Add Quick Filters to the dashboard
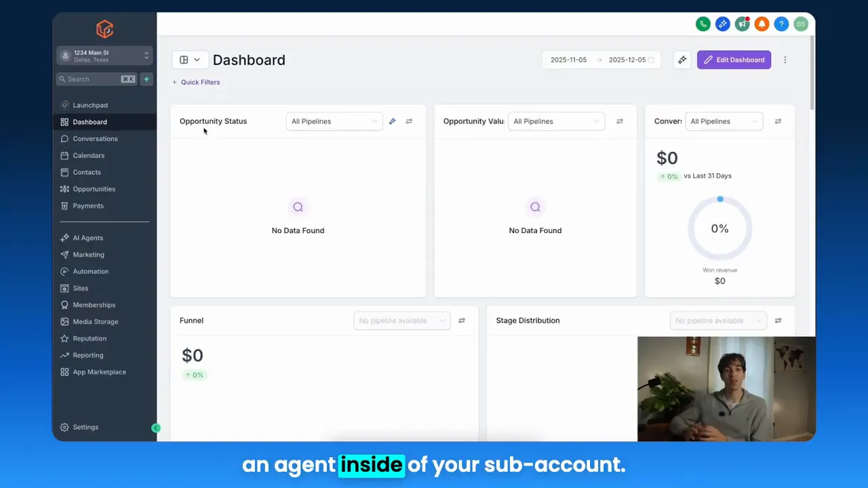The height and width of the screenshot is (488, 868). 196,82
